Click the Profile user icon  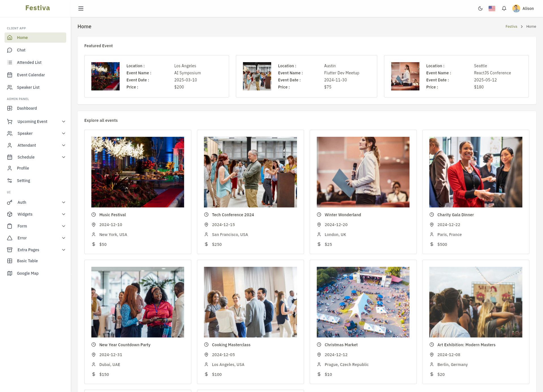pyautogui.click(x=10, y=168)
